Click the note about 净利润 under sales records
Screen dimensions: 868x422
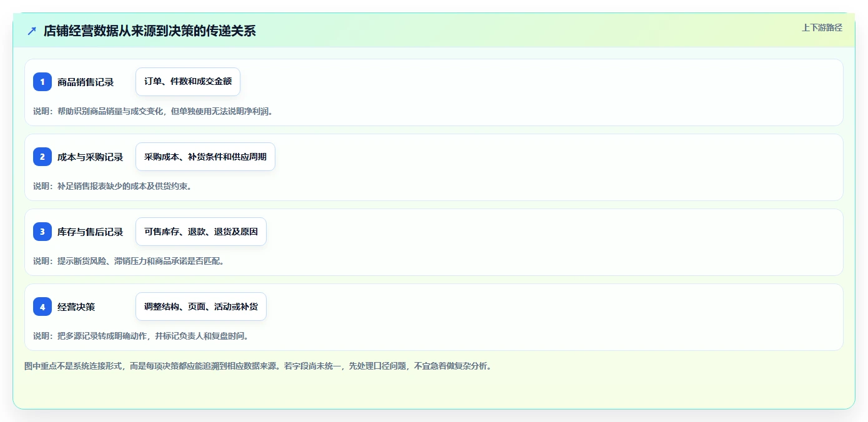(154, 111)
